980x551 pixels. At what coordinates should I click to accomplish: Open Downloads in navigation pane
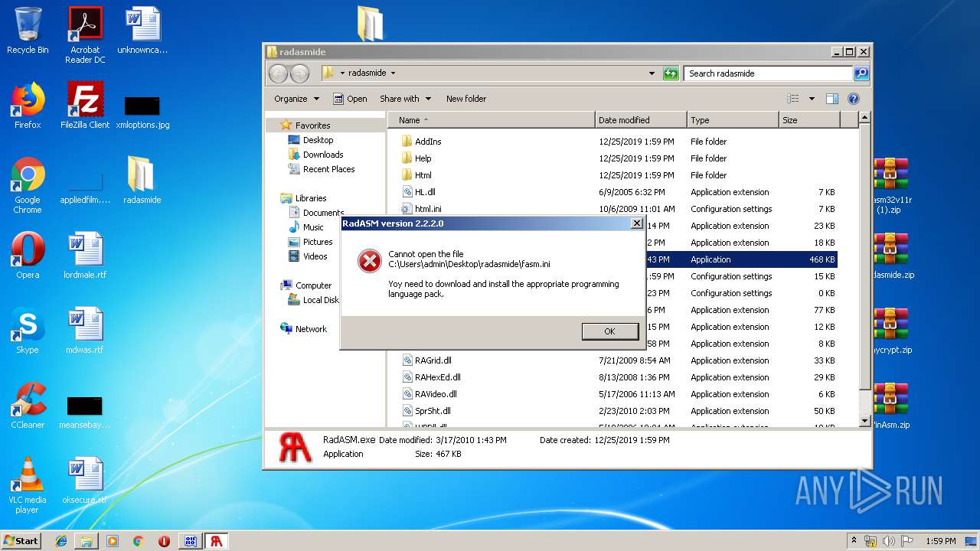323,155
